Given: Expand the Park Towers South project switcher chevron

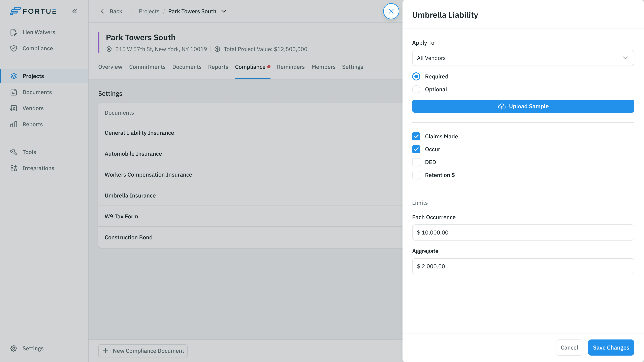Looking at the screenshot, I should tap(224, 11).
